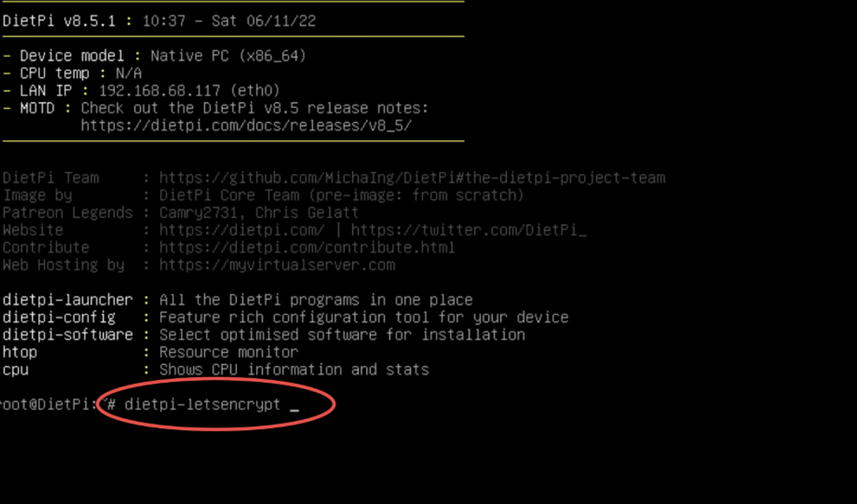Click the LAN IP address 192.168.68.117
857x504 pixels.
coord(159,91)
